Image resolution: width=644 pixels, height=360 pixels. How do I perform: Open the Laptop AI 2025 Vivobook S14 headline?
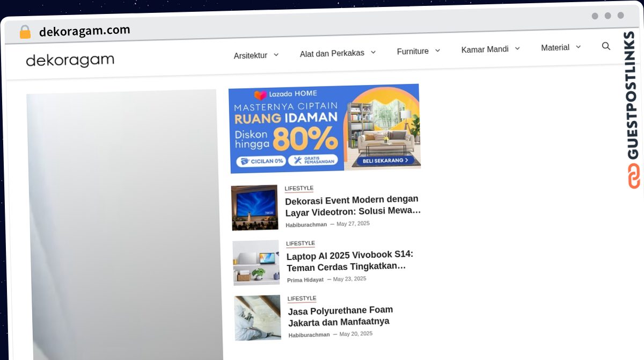coord(350,261)
